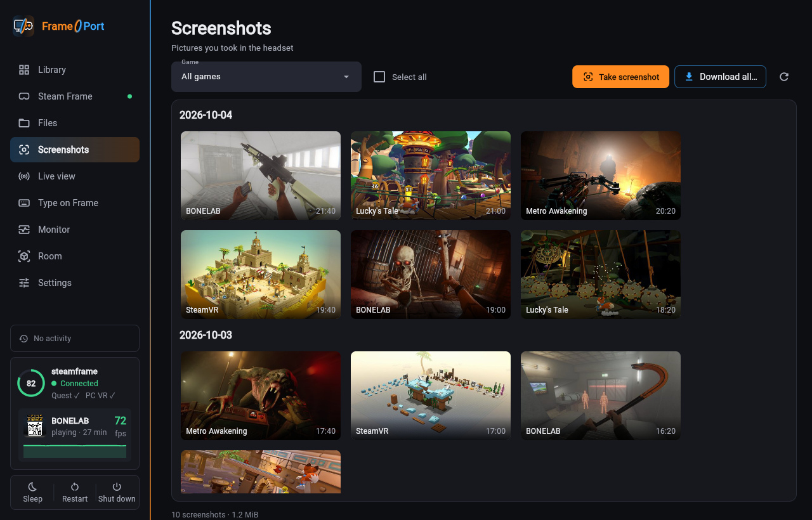The height and width of the screenshot is (520, 812).
Task: Click the Shut down power icon
Action: (x=117, y=487)
